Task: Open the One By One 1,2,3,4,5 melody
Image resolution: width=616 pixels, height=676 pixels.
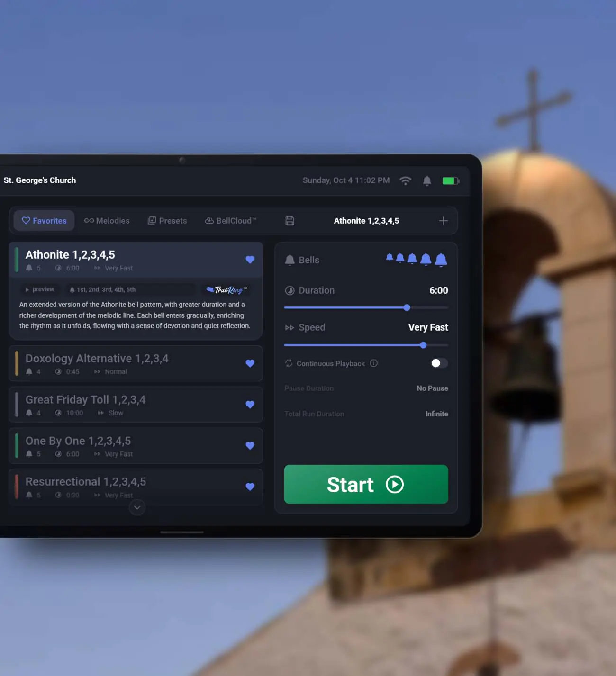Action: [x=136, y=446]
